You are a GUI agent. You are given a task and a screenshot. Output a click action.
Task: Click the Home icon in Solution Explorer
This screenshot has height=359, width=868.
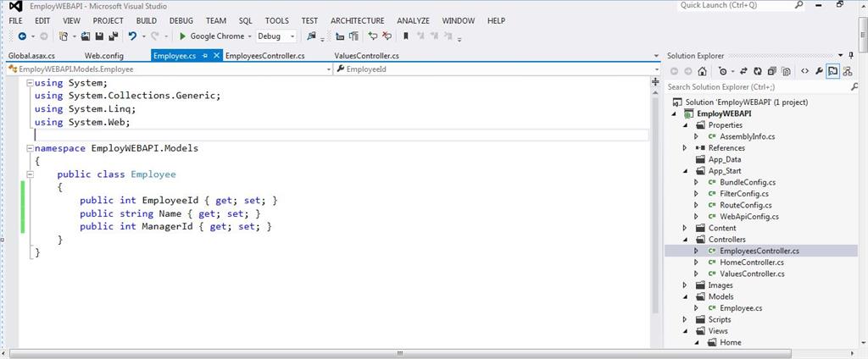(702, 71)
